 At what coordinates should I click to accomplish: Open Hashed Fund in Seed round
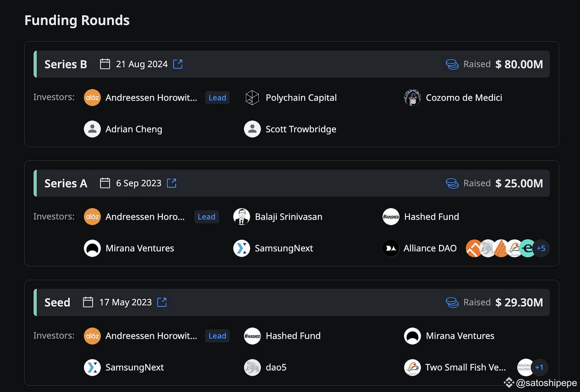tap(293, 336)
